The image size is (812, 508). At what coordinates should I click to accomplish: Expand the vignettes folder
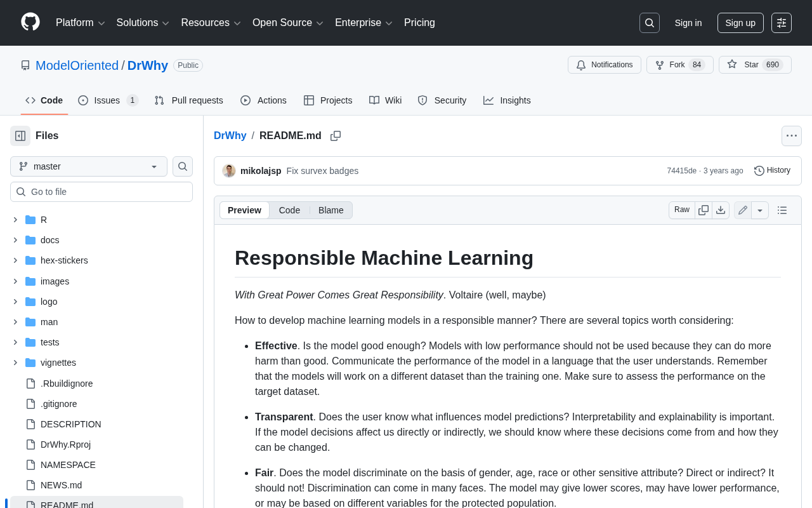pyautogui.click(x=15, y=363)
